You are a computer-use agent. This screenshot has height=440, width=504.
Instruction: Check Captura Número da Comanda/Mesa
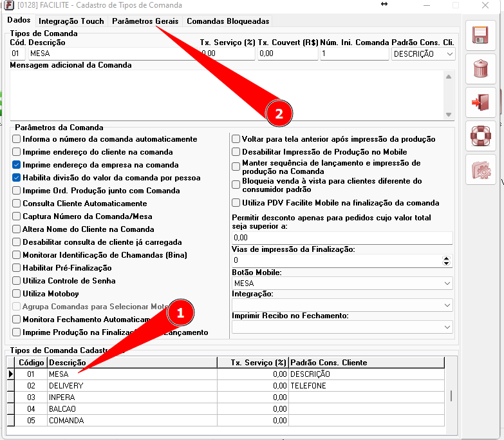16,216
